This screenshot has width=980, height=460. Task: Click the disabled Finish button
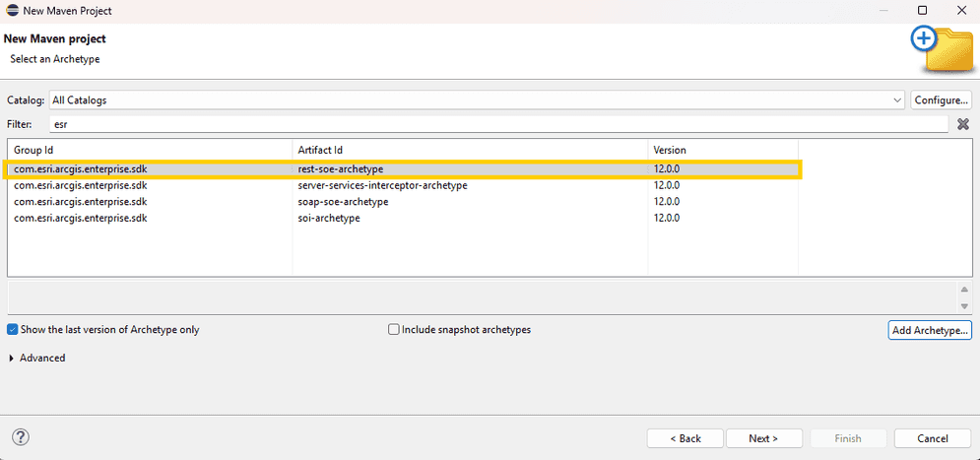[848, 438]
